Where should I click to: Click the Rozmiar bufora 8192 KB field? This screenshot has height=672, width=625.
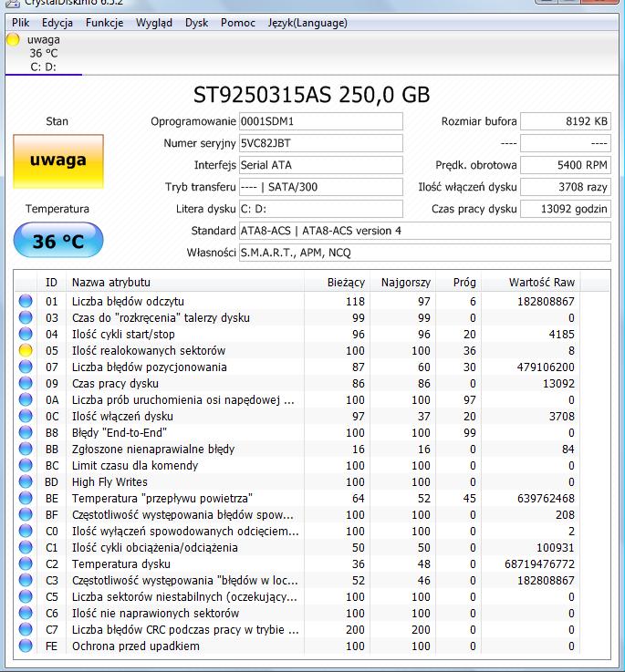coord(566,121)
